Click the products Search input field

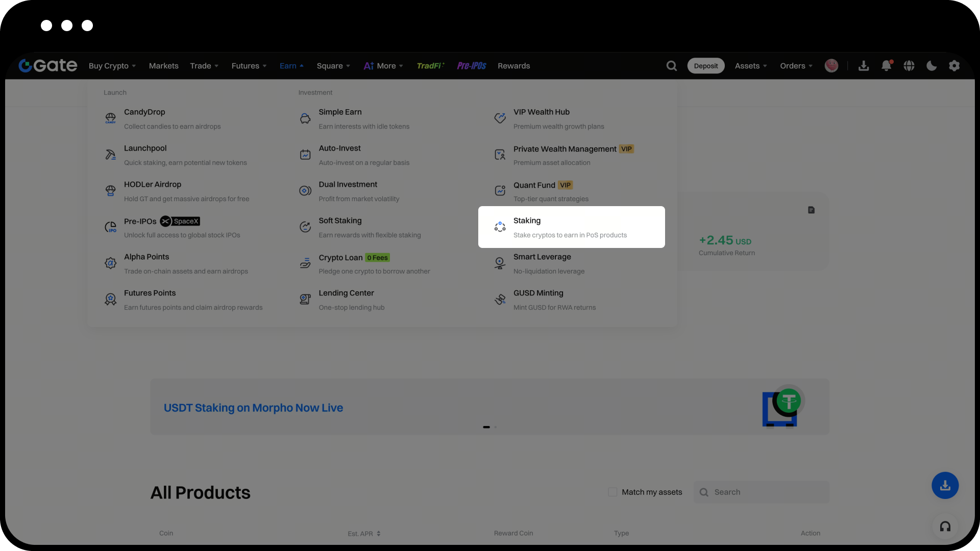point(768,492)
